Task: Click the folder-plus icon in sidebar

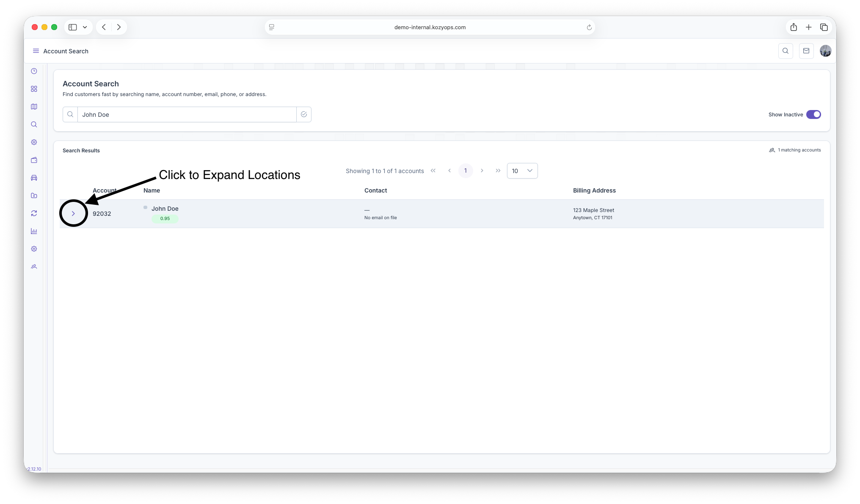Action: pos(34,196)
